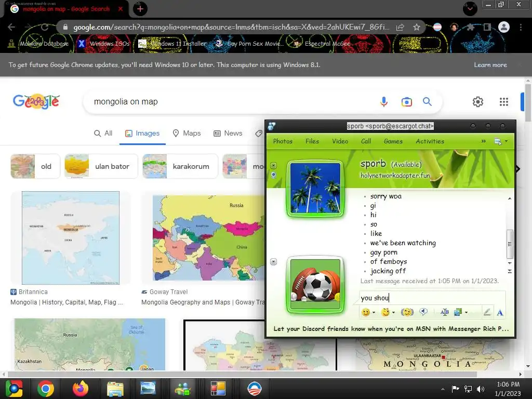This screenshot has height=399, width=532.
Task: Open Google Lens camera search
Action: pos(406,102)
